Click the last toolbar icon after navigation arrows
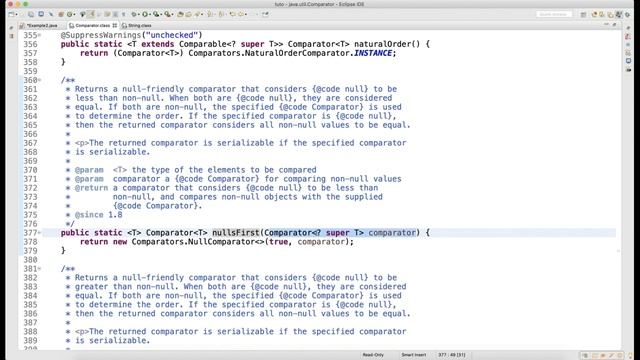 click(x=265, y=14)
